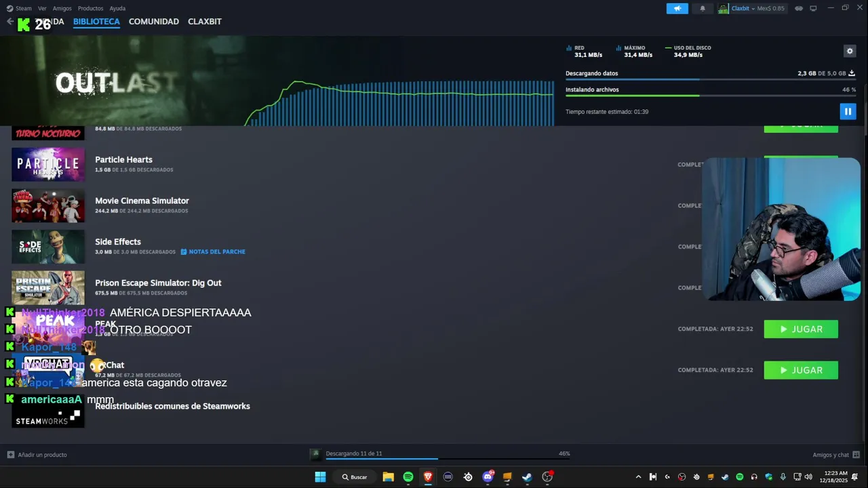Click JUGAR on the PEAK row

tap(801, 329)
